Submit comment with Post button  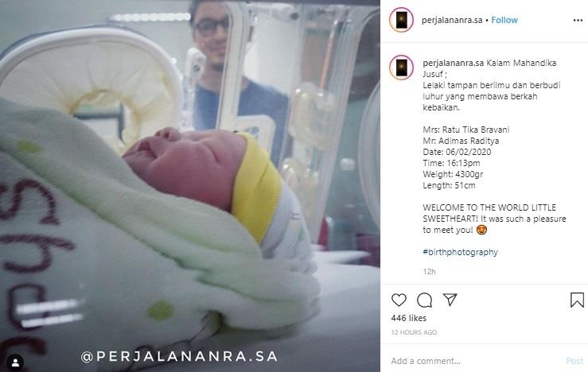pos(574,361)
